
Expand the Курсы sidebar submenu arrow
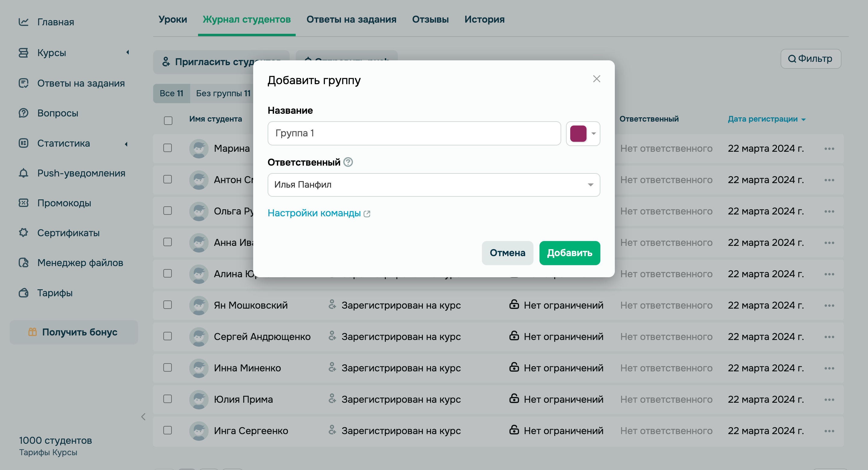(127, 52)
